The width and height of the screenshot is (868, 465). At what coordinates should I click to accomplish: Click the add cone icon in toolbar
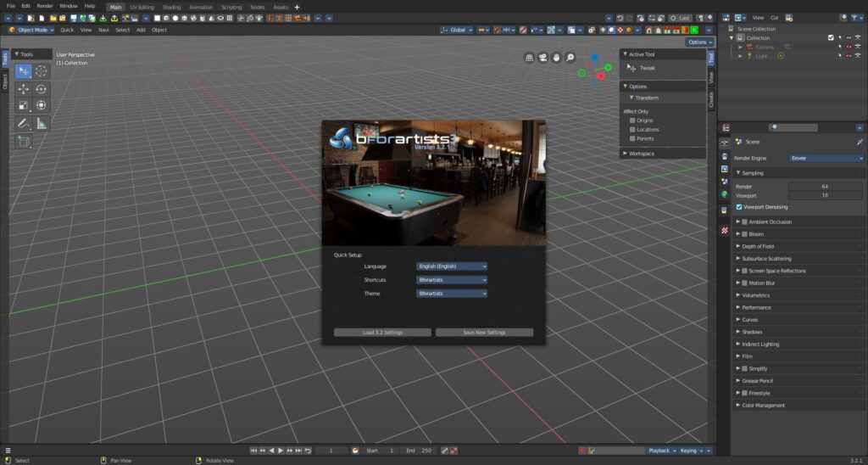[x=211, y=19]
